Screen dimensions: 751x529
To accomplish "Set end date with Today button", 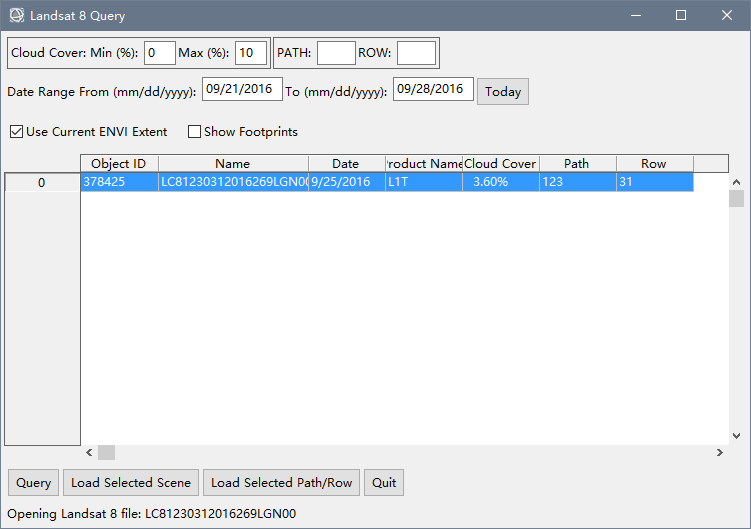I will coord(503,92).
